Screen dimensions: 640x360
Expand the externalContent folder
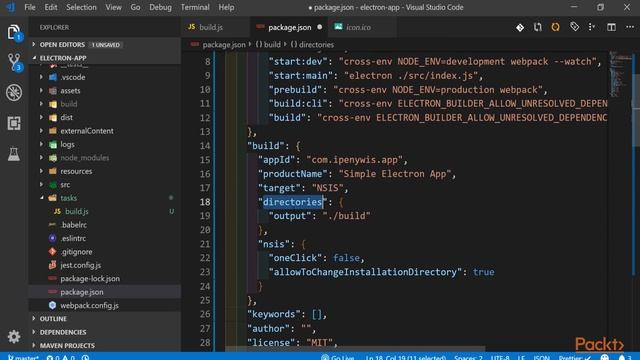[x=41, y=131]
